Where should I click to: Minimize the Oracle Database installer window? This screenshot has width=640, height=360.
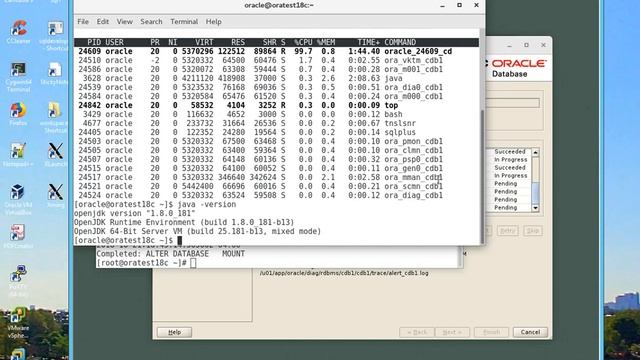pyautogui.click(x=509, y=45)
